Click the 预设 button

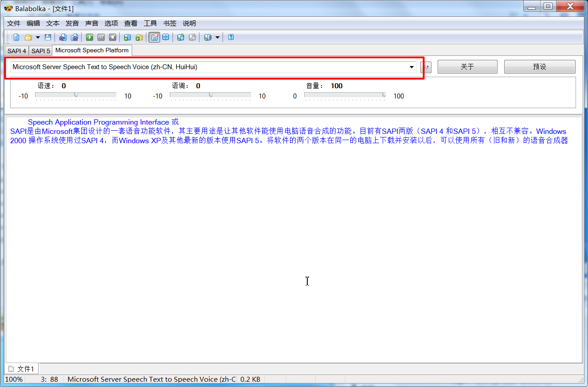click(540, 67)
